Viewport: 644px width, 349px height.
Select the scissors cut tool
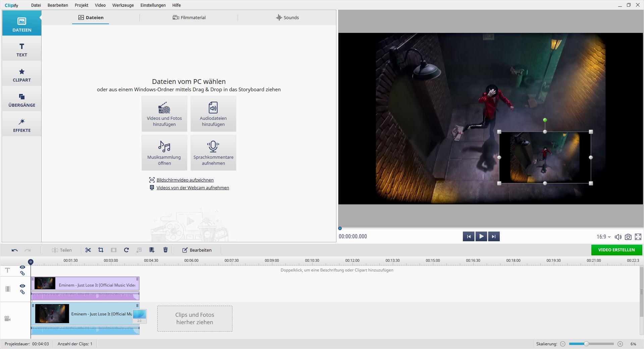(x=88, y=250)
